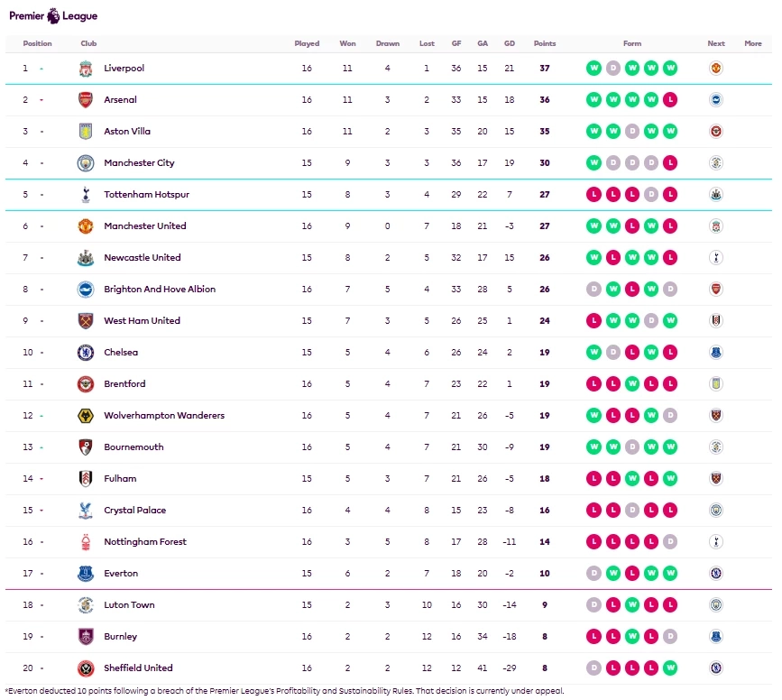Click Liverpool's next opponent badge
782x700 pixels.
[x=716, y=69]
